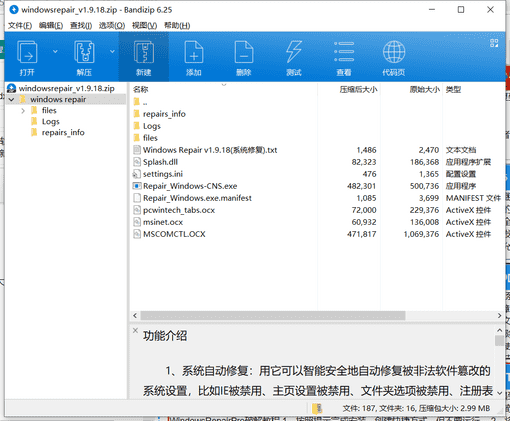Click comment pane scroll up arrow

[x=499, y=330]
